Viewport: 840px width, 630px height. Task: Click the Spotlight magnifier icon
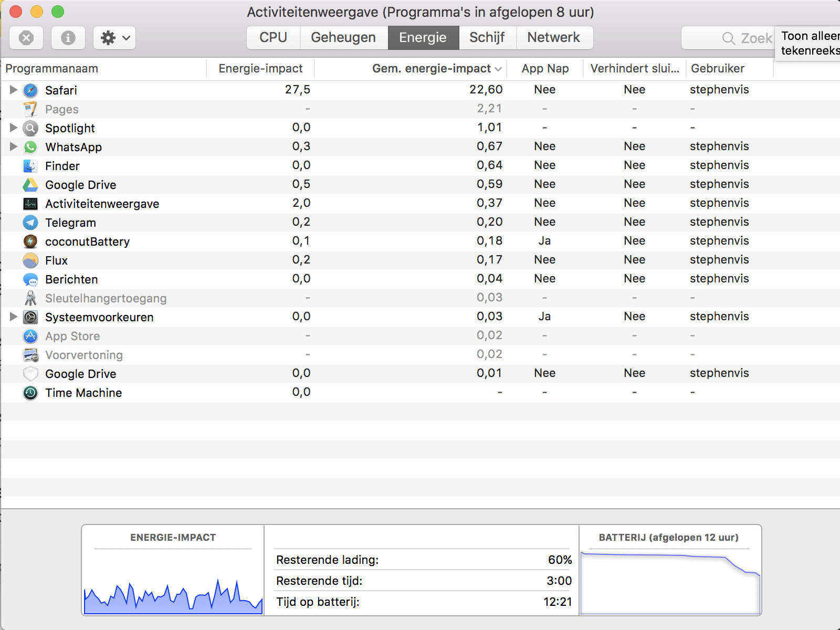click(30, 128)
